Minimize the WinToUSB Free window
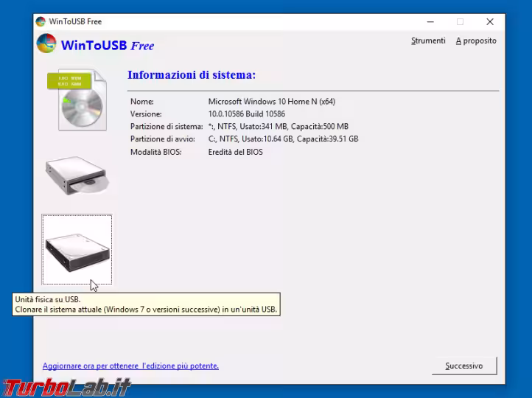The image size is (532, 398). tap(430, 21)
